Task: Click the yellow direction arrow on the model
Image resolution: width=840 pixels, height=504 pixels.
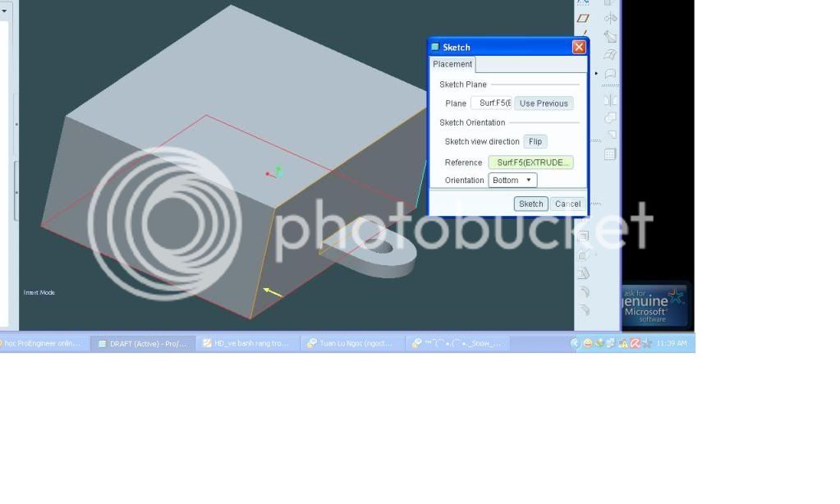Action: pos(273,291)
